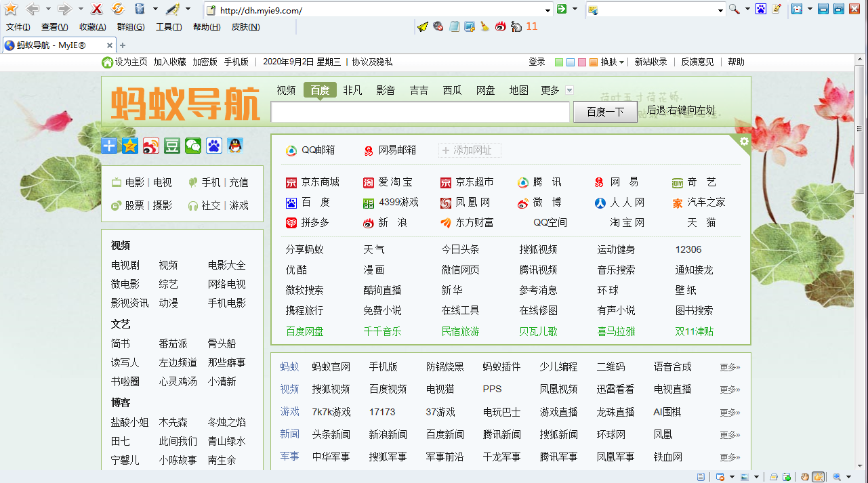Image resolution: width=868 pixels, height=483 pixels.
Task: Select the green skin color swatch
Action: [x=559, y=62]
